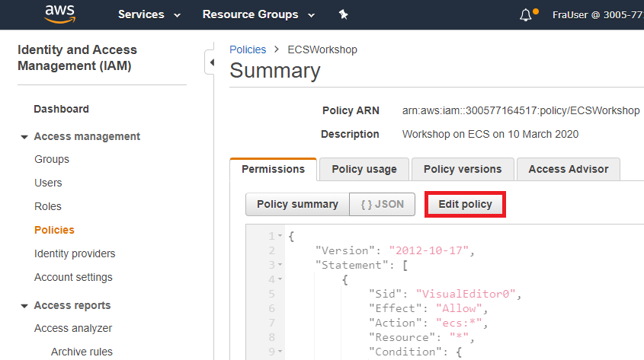
Task: Open the FraUser account menu
Action: [x=598, y=14]
